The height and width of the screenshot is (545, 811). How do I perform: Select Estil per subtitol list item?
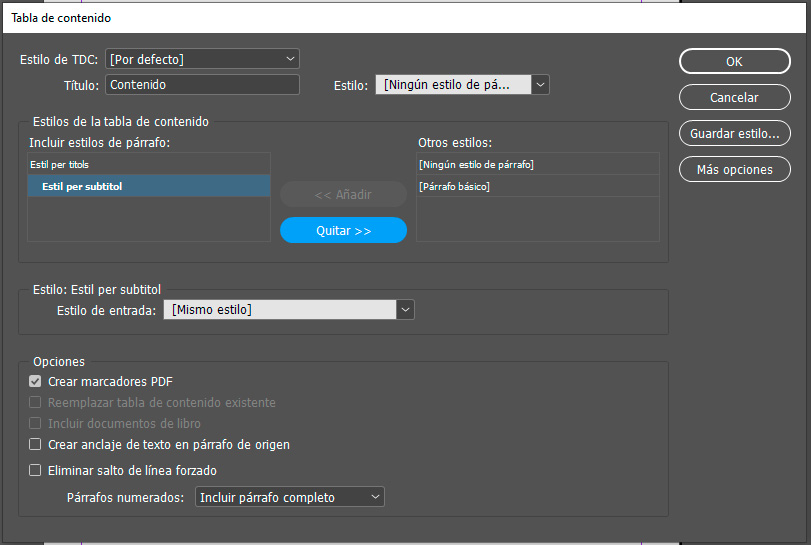pos(148,186)
